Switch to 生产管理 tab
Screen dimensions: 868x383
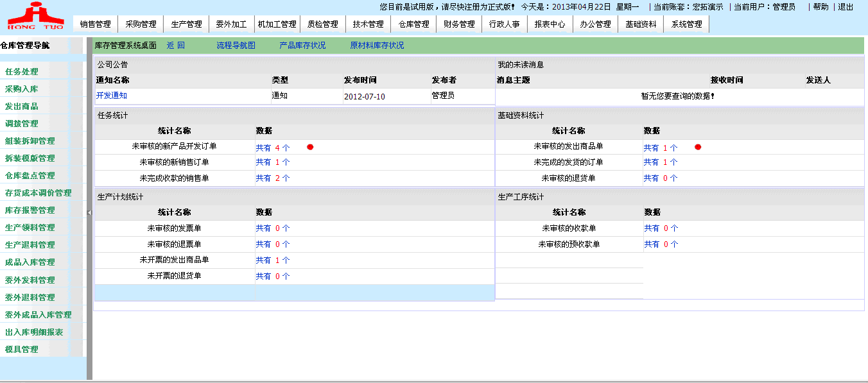pyautogui.click(x=186, y=24)
